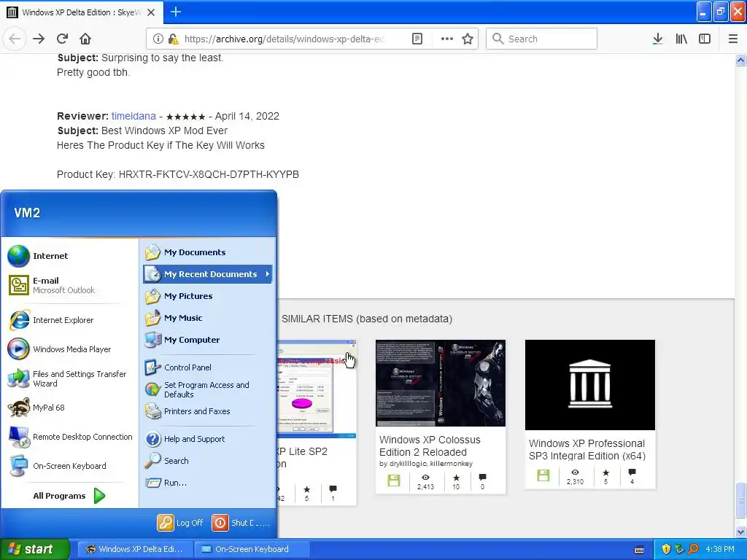This screenshot has height=560, width=747.
Task: Open reviewer timeldana's profile link
Action: point(133,116)
